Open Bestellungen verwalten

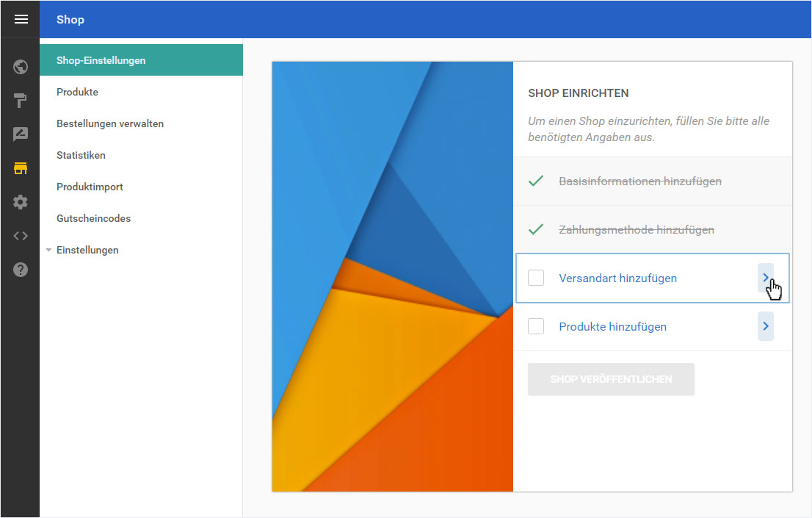tap(110, 123)
